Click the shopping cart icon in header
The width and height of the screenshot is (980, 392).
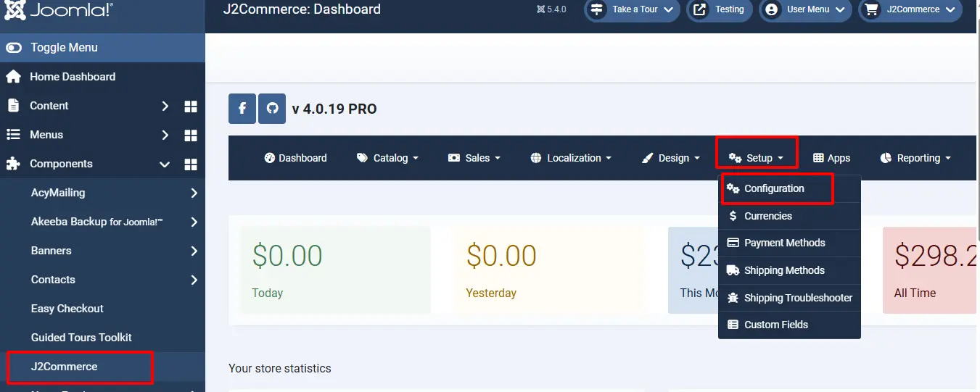coord(872,9)
